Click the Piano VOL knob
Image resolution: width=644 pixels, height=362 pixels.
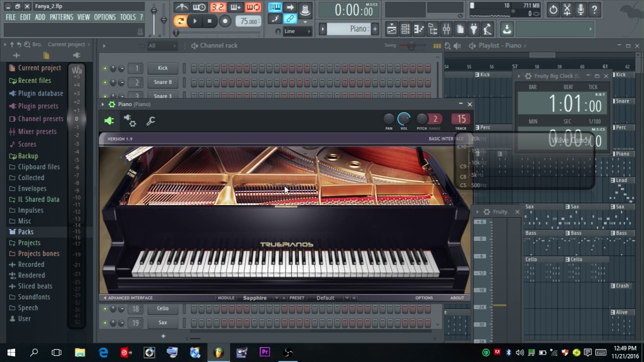[x=404, y=119]
